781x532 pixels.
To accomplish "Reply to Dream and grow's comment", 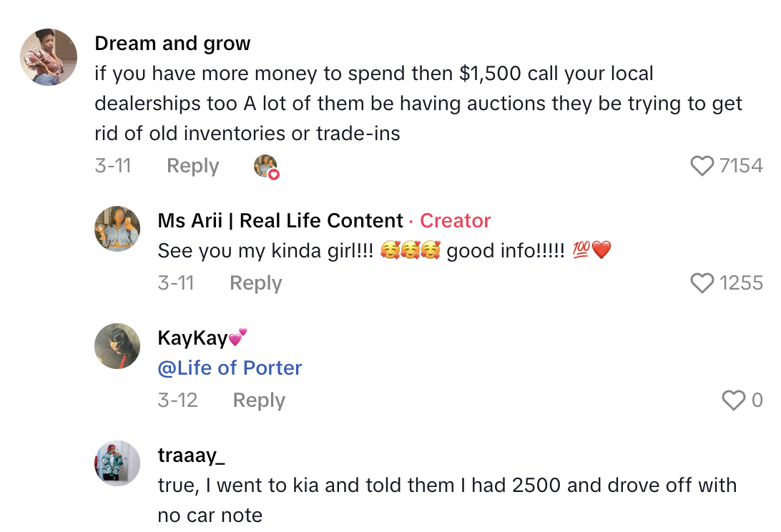I will tap(192, 165).
